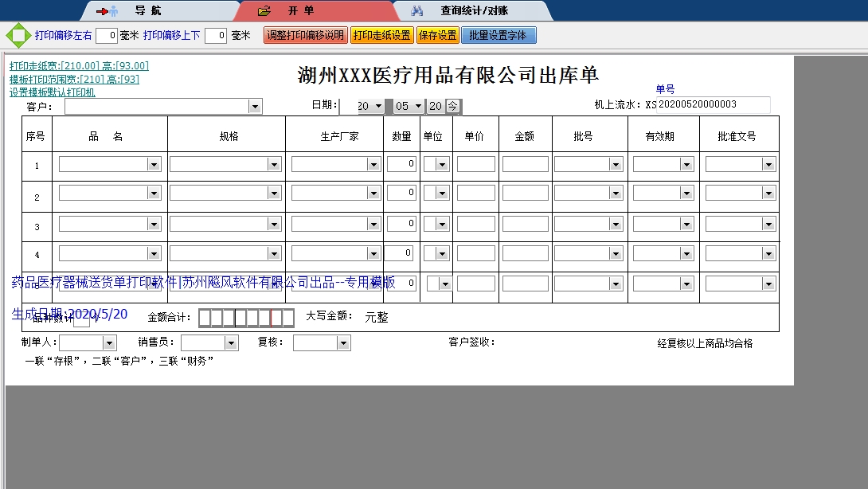Switch to the 查询统计/对账 tab
The width and height of the screenshot is (868, 489).
(474, 11)
